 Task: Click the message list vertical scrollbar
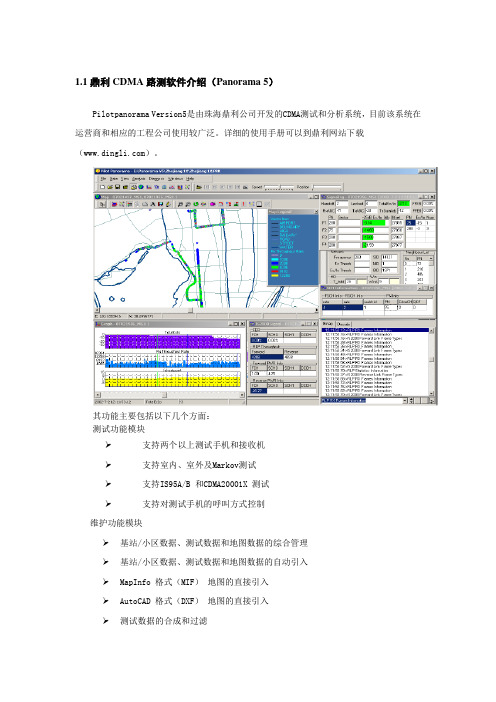tap(432, 362)
